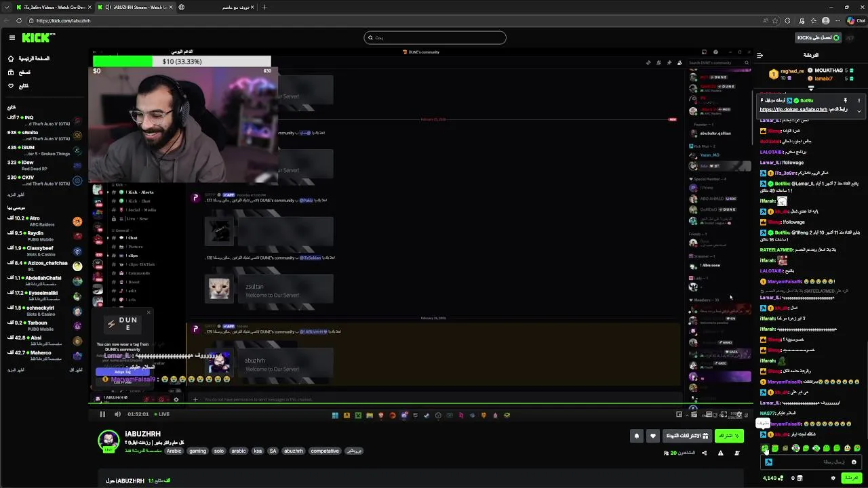Screen dimensions: 868x488
Task: Pick the yellow-faced emote in chat row
Action: coord(847,448)
